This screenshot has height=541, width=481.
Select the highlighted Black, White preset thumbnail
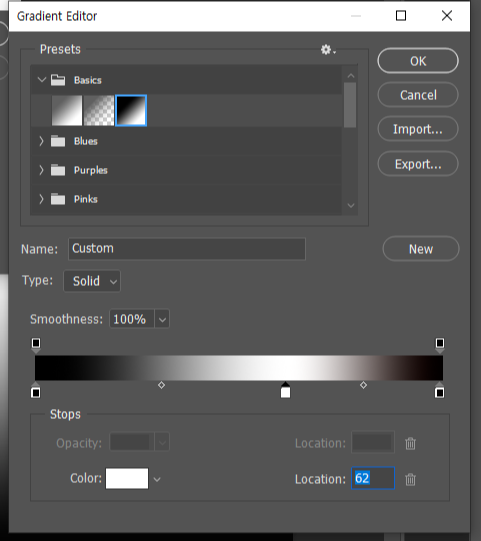[x=131, y=110]
